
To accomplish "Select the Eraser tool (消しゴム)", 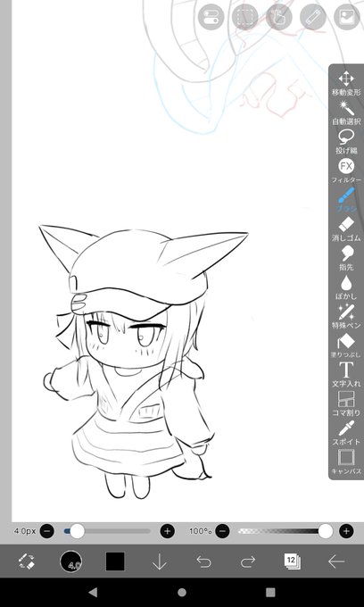I will click(346, 229).
